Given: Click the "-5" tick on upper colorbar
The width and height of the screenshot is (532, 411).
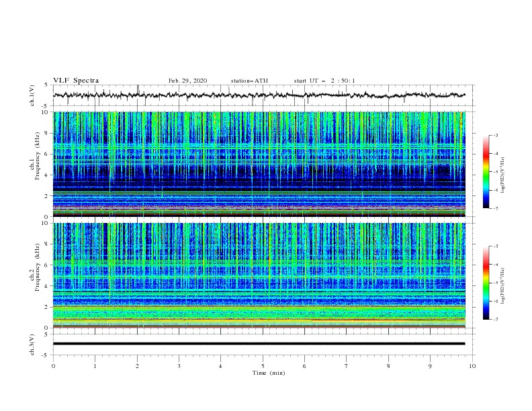Looking at the screenshot, I should click(x=496, y=172).
